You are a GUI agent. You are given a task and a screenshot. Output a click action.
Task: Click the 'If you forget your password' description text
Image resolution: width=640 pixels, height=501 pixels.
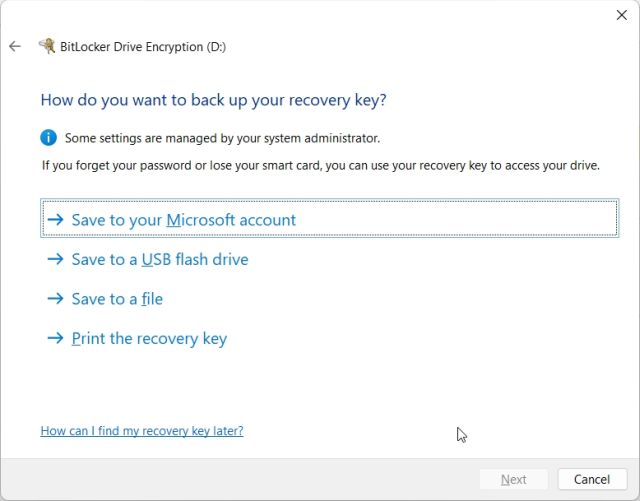[x=320, y=165]
